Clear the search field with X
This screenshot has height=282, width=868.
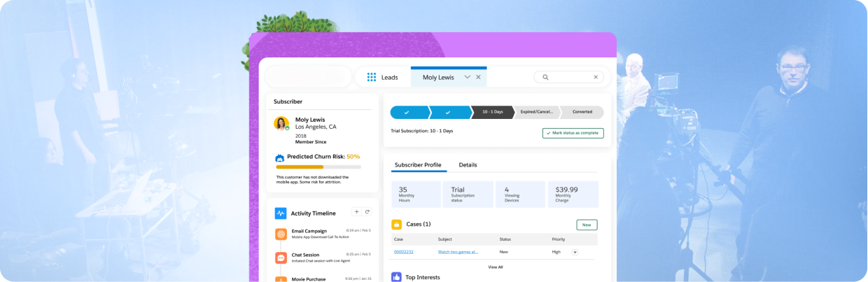[x=596, y=77]
